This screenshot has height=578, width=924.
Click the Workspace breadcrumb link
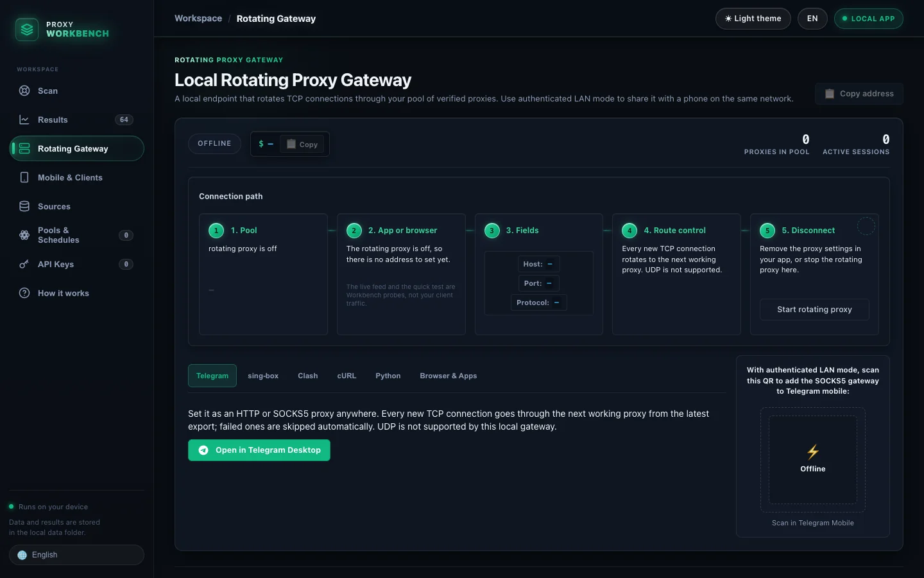(x=198, y=19)
